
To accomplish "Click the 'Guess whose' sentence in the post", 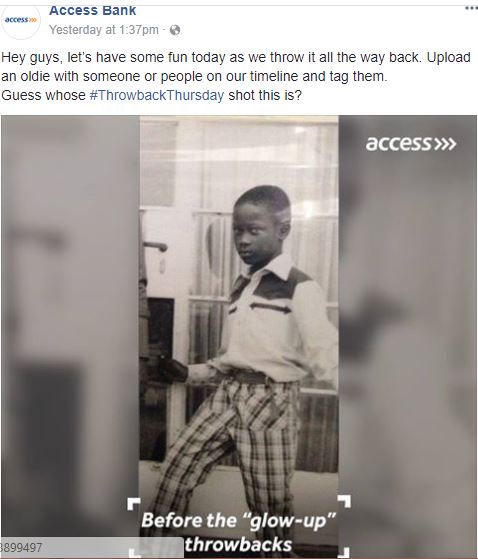I will coord(151,96).
